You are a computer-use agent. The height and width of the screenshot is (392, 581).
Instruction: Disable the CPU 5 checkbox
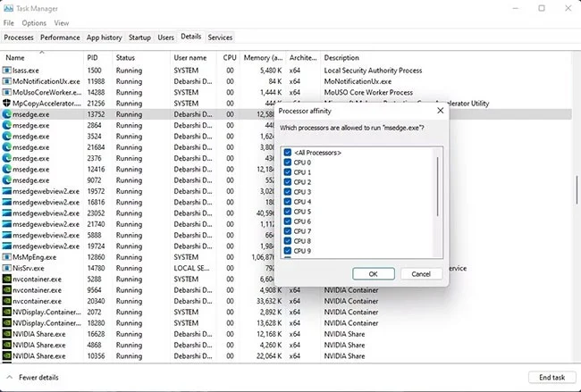coord(287,212)
